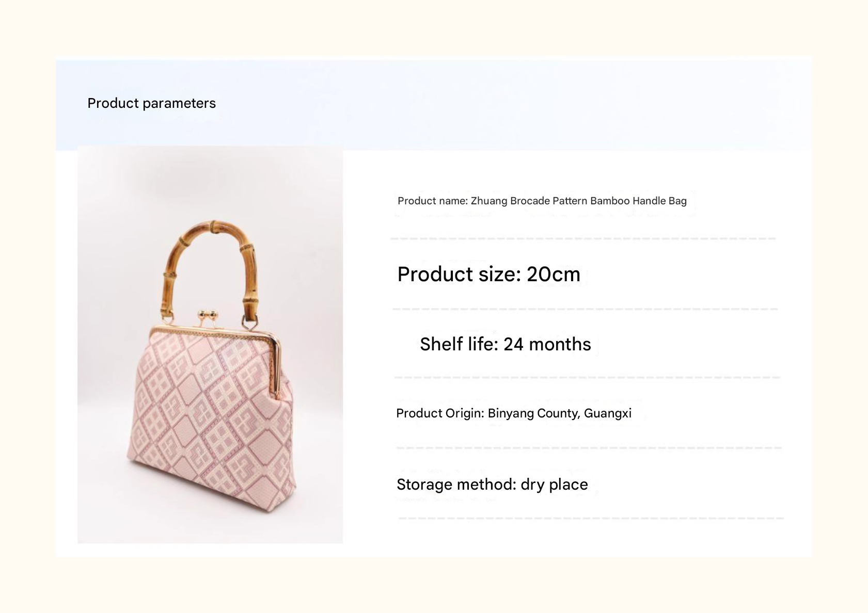Select the Storage method label
Viewport: 868px width, 613px height.
click(x=456, y=485)
